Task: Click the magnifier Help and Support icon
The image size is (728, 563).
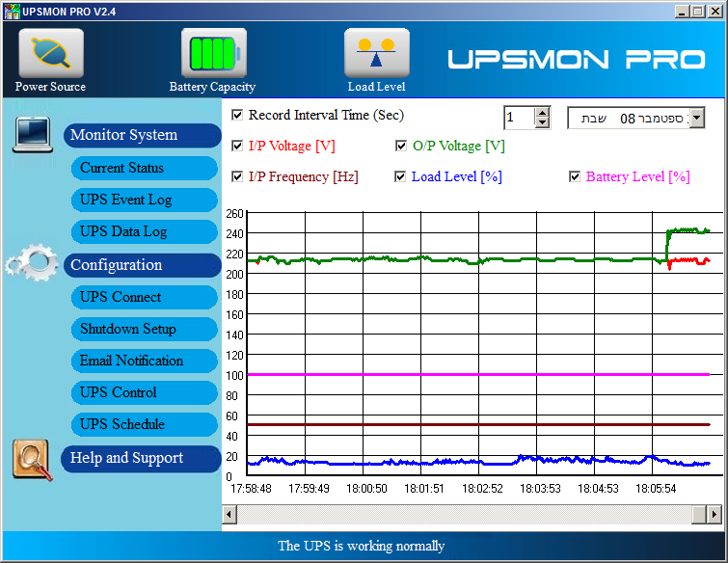Action: coord(32,460)
